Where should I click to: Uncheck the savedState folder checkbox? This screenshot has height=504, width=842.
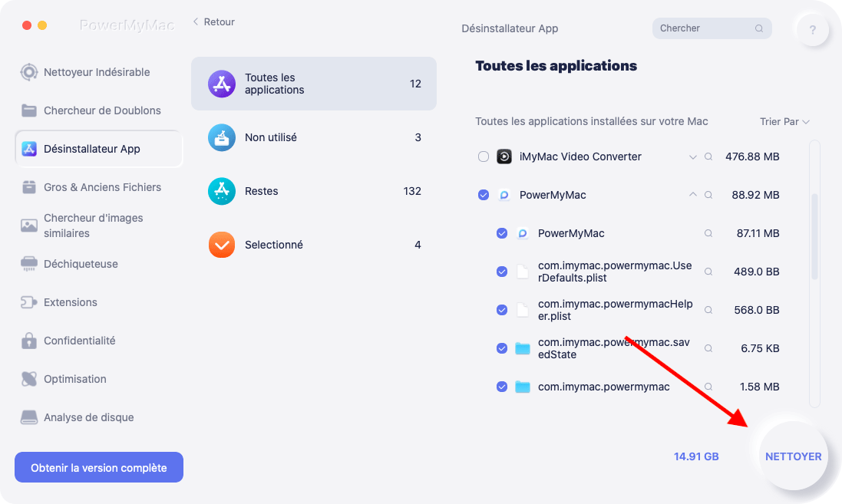click(501, 348)
